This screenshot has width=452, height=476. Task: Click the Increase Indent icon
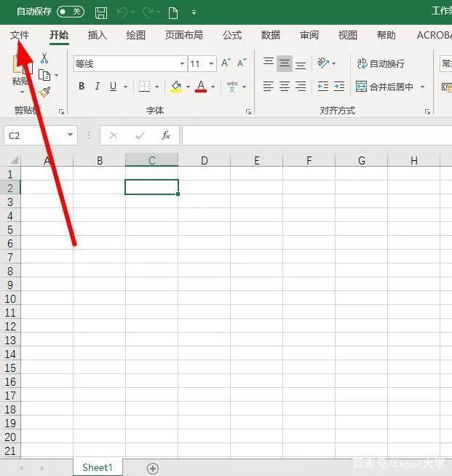pyautogui.click(x=339, y=87)
